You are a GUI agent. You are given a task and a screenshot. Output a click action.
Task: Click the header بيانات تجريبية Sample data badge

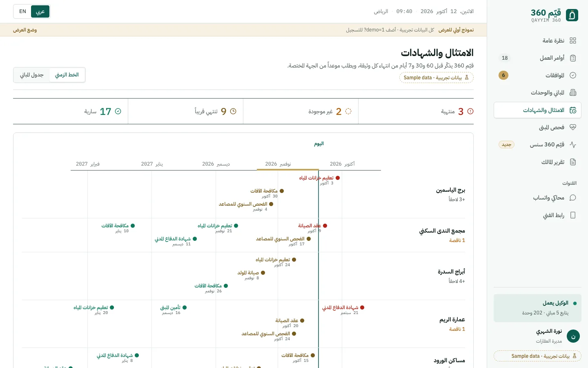click(x=437, y=78)
